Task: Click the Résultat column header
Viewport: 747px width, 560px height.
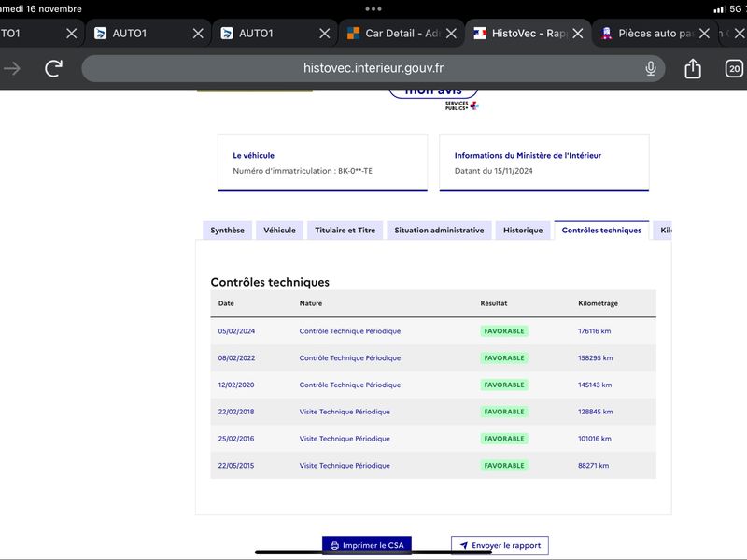Action: coord(494,303)
